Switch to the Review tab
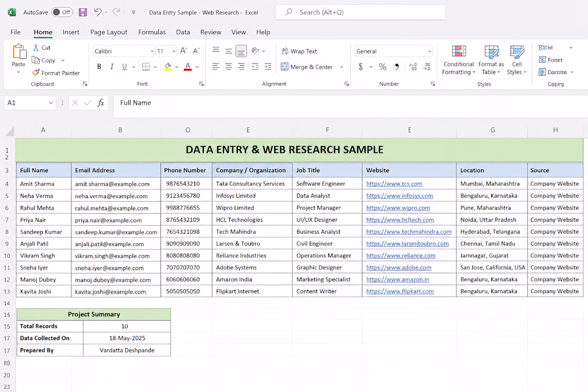The image size is (588, 392). [211, 32]
